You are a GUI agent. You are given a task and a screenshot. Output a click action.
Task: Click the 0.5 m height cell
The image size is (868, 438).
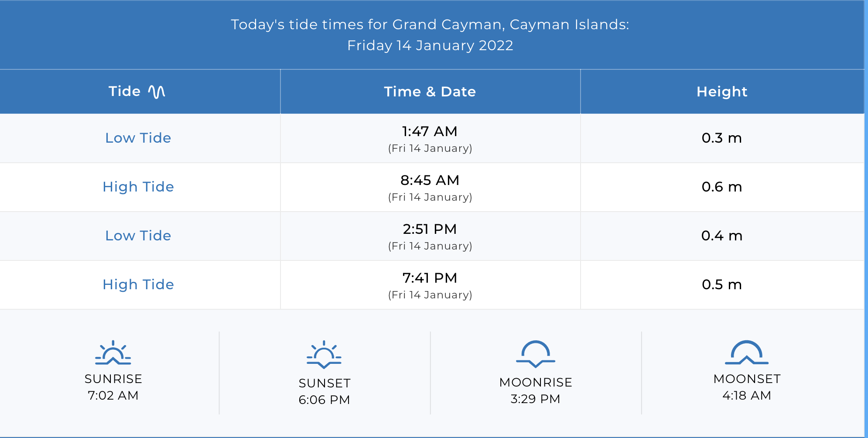(722, 284)
